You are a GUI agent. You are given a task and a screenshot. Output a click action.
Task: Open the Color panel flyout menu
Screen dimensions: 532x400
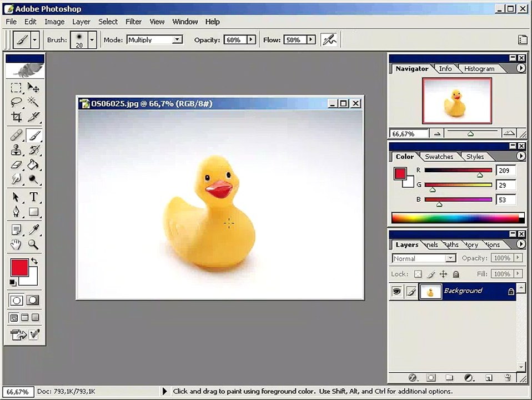(x=521, y=156)
